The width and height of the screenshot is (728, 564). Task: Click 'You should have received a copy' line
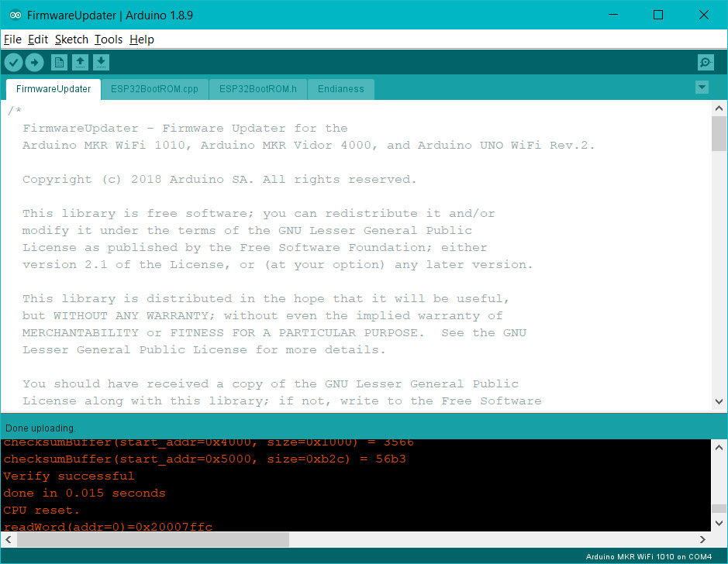click(271, 384)
